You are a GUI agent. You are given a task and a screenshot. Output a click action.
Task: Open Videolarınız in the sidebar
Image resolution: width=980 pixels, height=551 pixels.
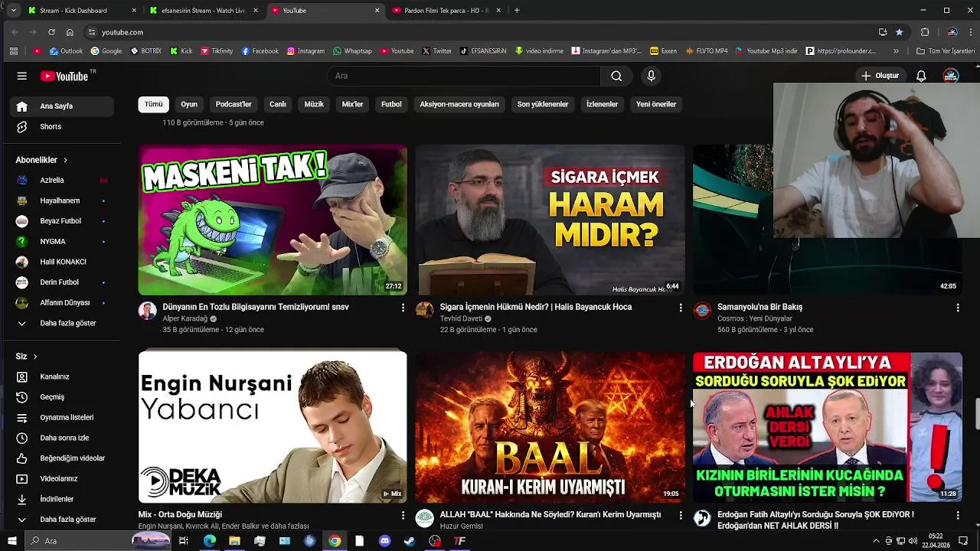pos(63,479)
